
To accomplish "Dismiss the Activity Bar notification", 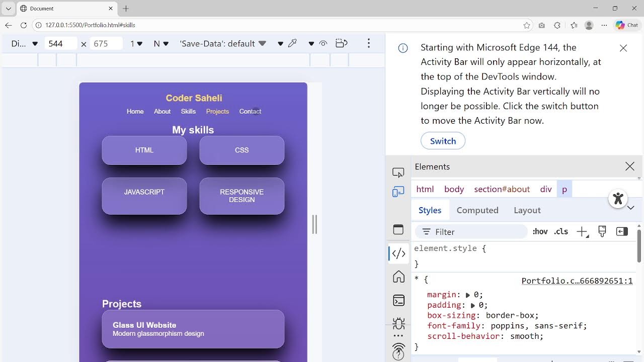I will tap(623, 48).
